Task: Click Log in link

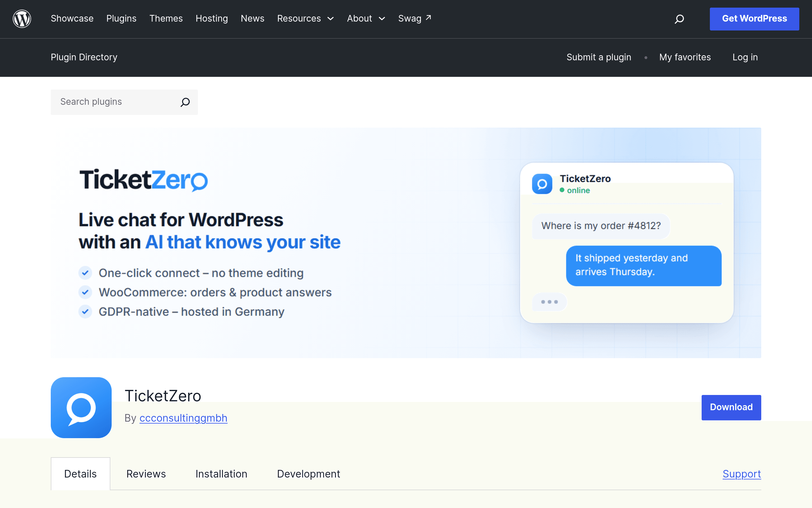Action: pos(745,57)
